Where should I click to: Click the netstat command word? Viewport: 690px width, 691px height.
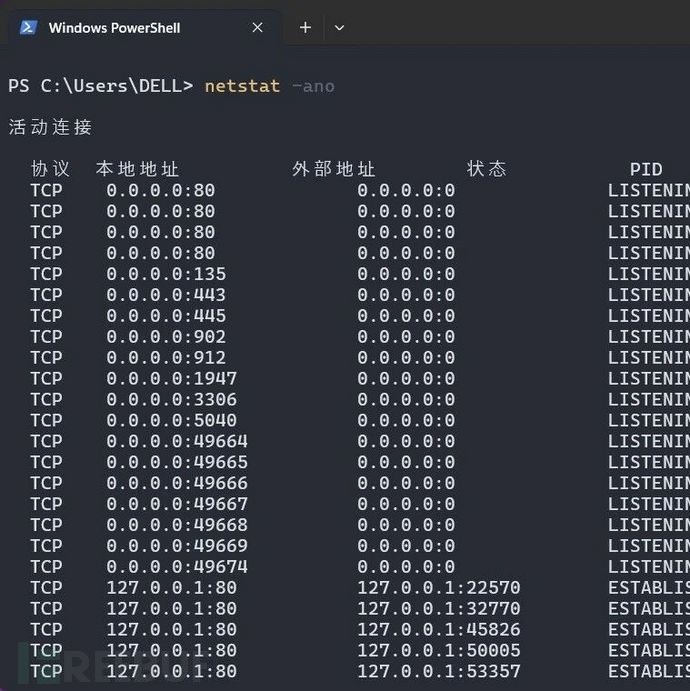tap(242, 86)
